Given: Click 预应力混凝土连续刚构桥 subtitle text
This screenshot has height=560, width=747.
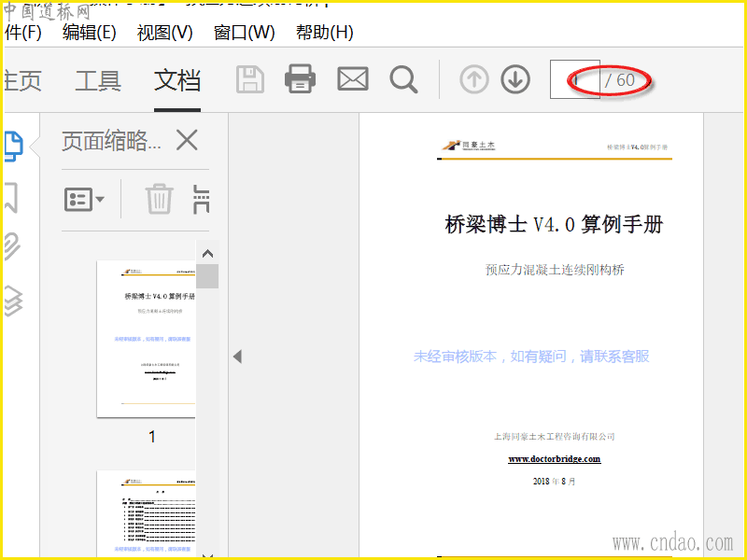Looking at the screenshot, I should click(555, 270).
